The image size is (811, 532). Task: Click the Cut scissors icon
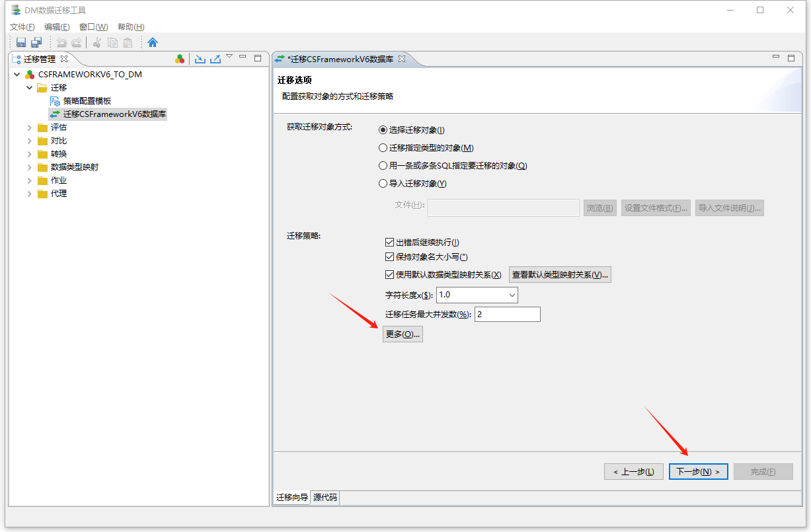coord(97,42)
